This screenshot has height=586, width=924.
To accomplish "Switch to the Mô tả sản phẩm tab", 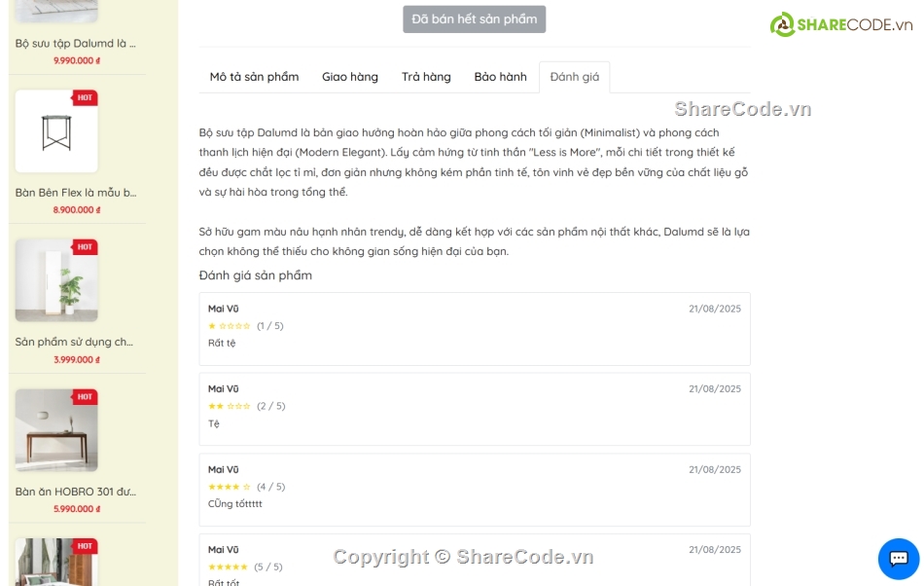I will (x=254, y=77).
